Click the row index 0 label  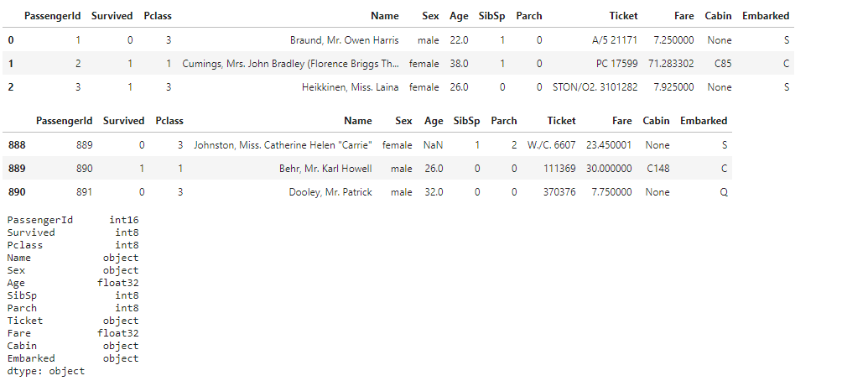[x=11, y=40]
